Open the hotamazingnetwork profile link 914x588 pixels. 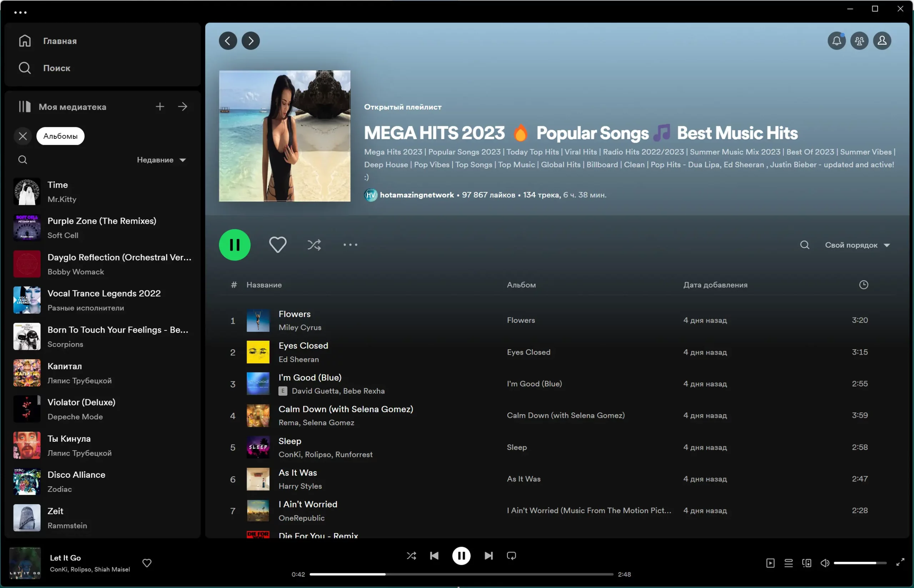point(416,195)
